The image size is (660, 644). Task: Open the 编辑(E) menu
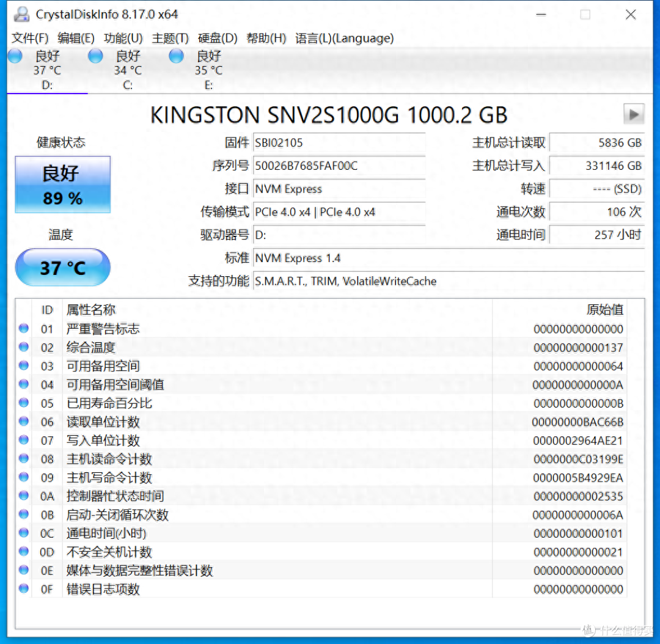tap(76, 38)
